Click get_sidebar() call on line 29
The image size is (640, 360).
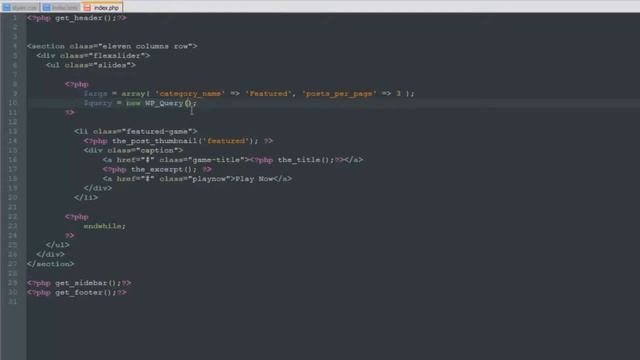88,283
